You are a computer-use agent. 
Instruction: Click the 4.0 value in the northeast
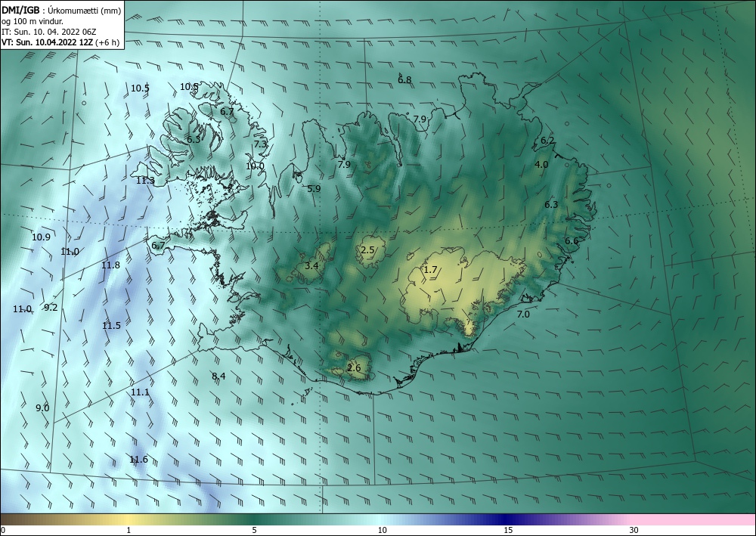[x=541, y=164]
